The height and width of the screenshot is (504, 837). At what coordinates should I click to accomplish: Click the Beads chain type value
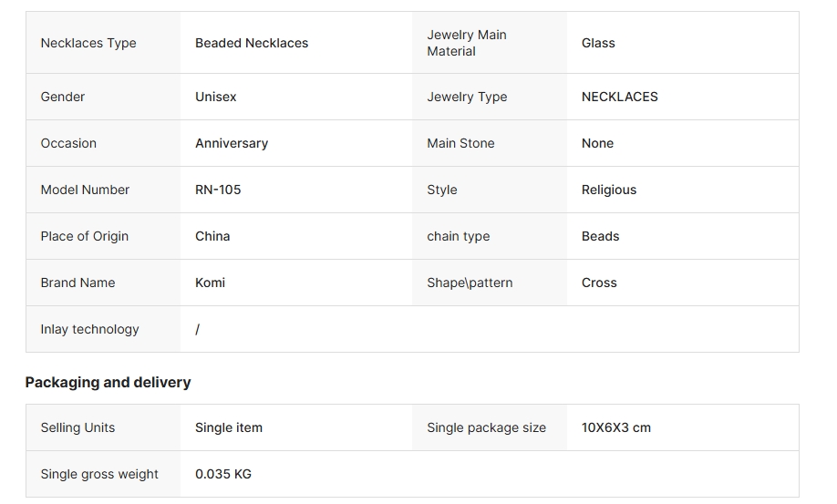[x=601, y=236]
